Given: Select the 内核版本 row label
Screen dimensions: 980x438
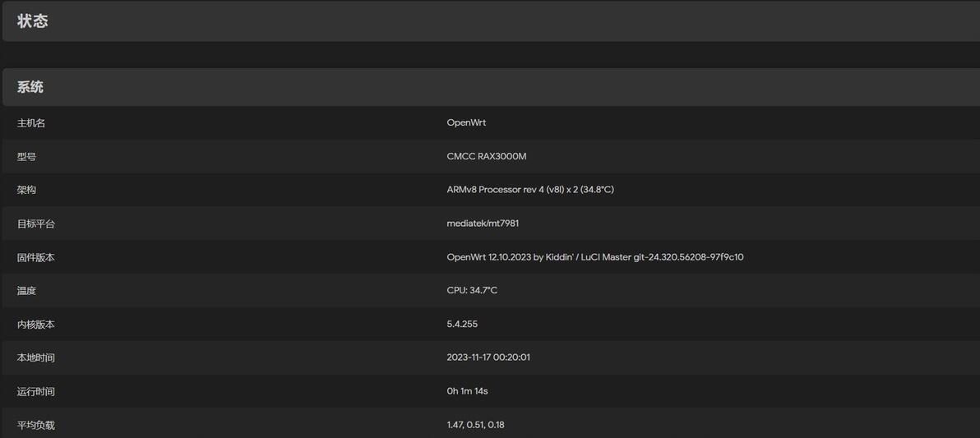Looking at the screenshot, I should pos(36,325).
